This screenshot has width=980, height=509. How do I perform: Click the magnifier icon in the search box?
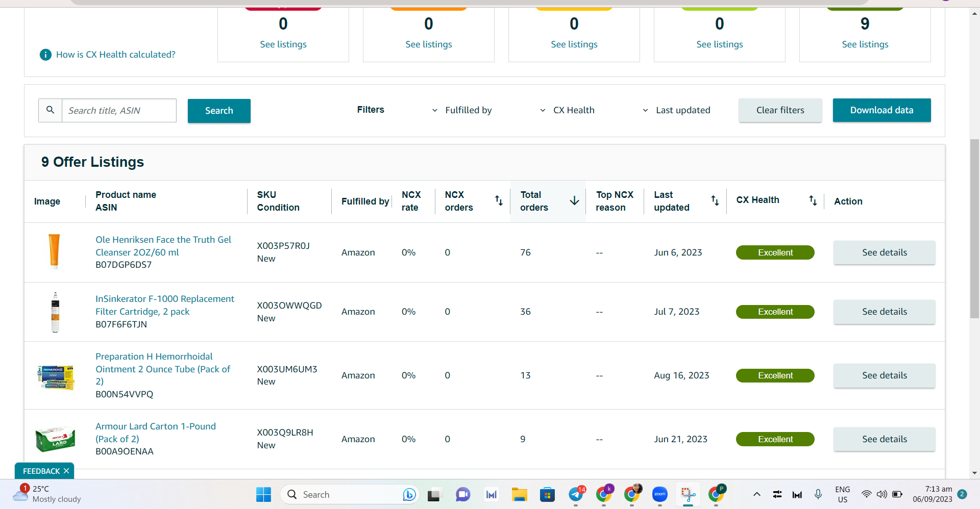pyautogui.click(x=50, y=110)
